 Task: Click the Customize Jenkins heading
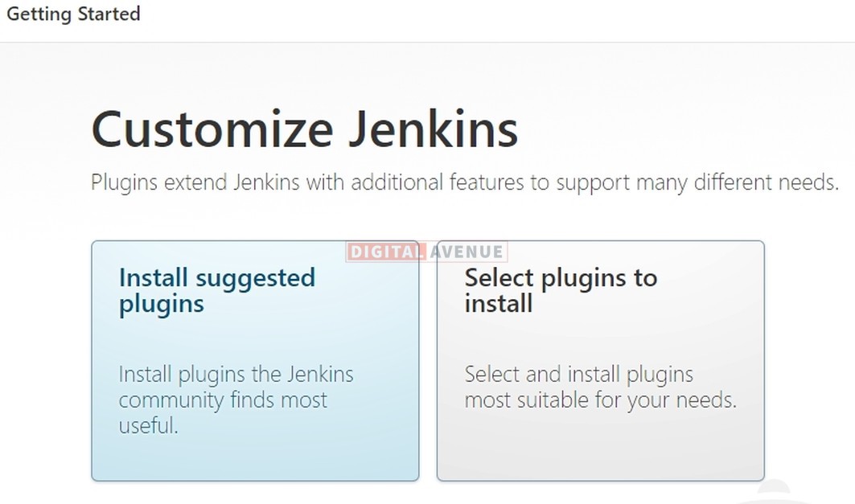(306, 129)
